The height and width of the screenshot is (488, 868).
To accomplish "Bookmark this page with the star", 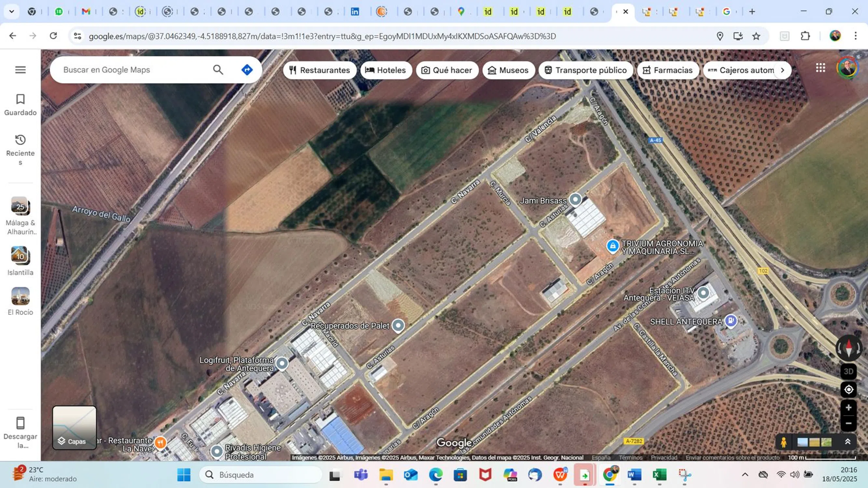I will click(756, 36).
